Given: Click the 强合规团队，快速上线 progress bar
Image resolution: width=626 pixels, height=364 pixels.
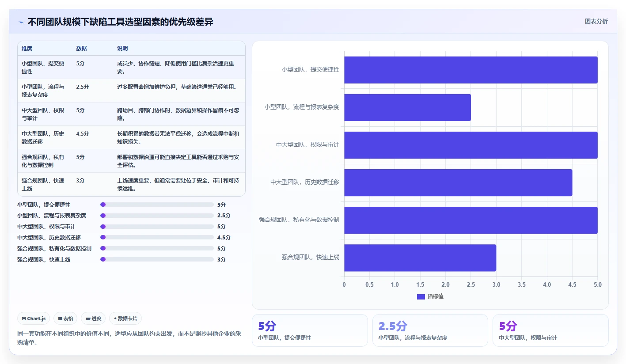Looking at the screenshot, I should 157,259.
